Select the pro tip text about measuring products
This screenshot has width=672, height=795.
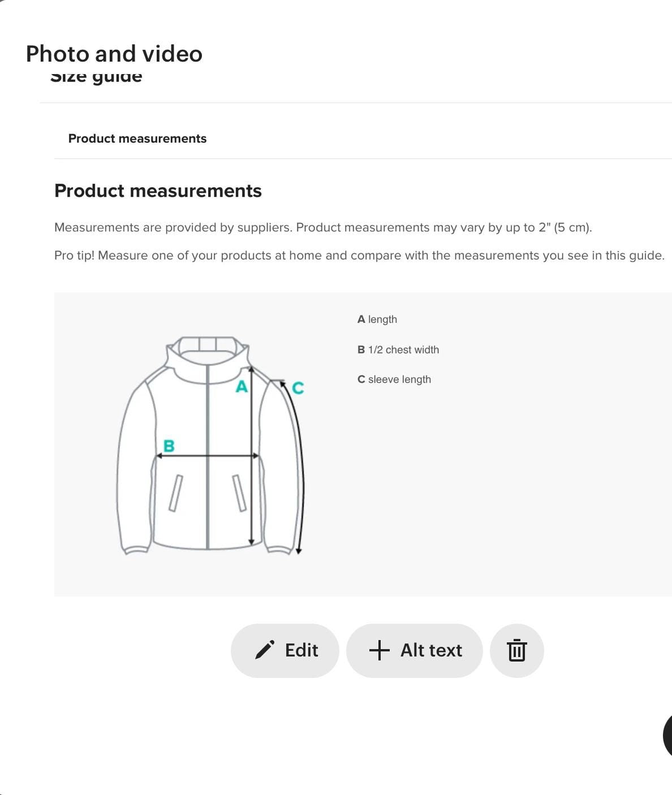coord(360,255)
